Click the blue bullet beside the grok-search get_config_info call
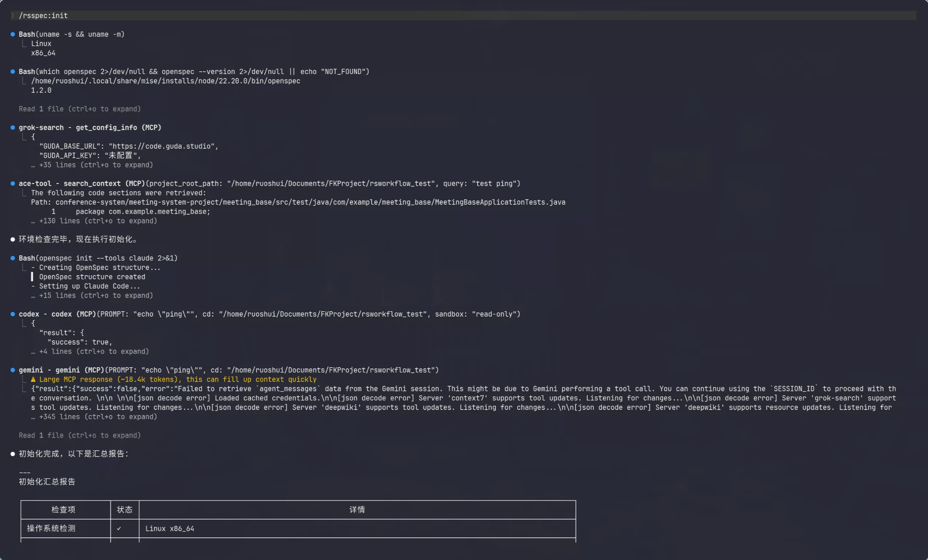The height and width of the screenshot is (560, 928). click(x=12, y=128)
